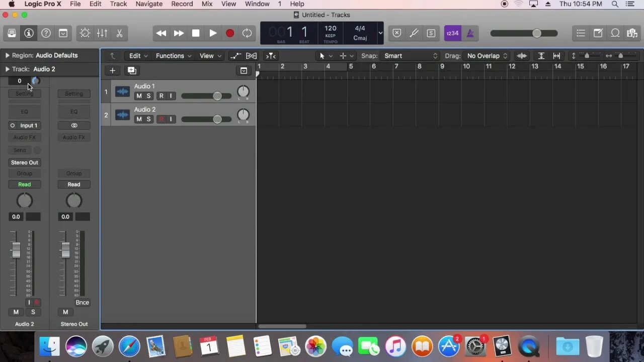Enable the 1234 count-in
The height and width of the screenshot is (362, 644).
tap(452, 33)
